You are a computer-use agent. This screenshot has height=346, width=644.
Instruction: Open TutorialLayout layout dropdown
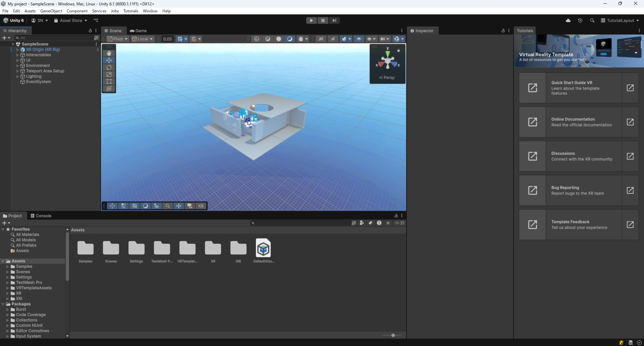tap(620, 21)
